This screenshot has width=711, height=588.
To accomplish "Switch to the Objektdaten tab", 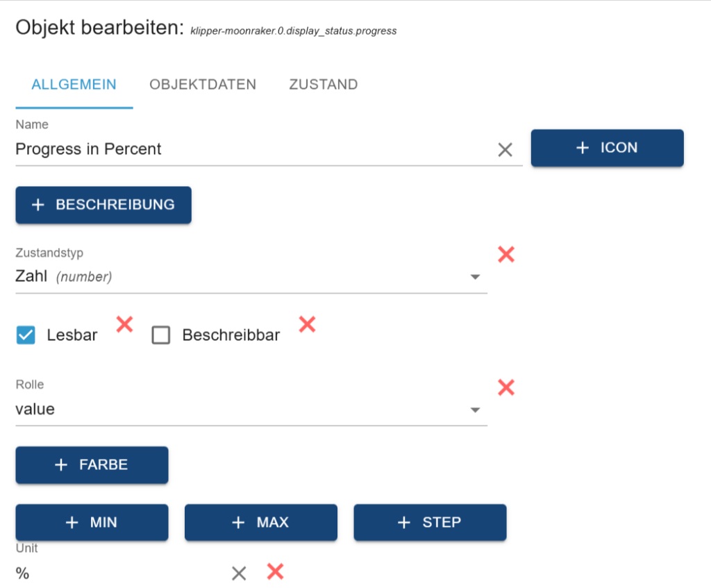I will [x=203, y=85].
